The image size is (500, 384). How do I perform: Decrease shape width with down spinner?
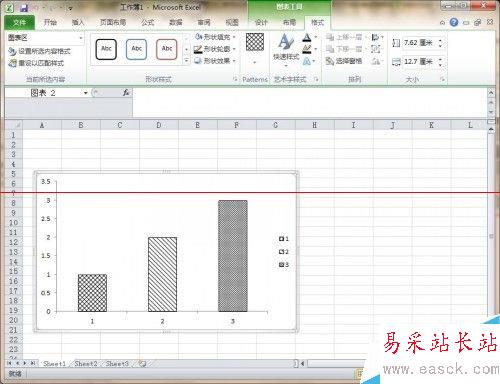point(440,64)
